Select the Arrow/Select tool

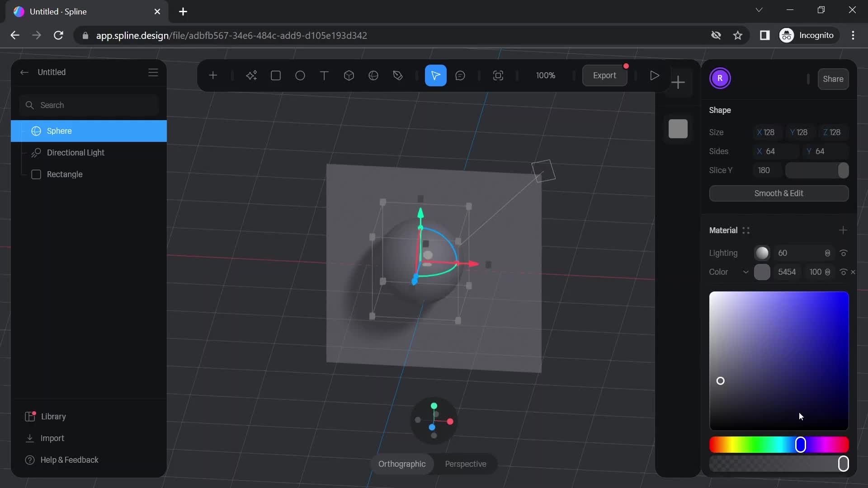436,75
